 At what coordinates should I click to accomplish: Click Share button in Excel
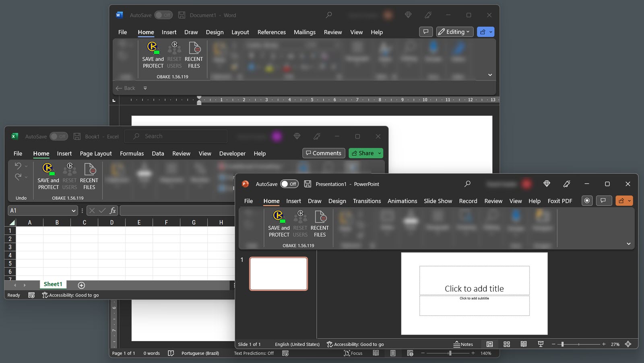(x=362, y=153)
